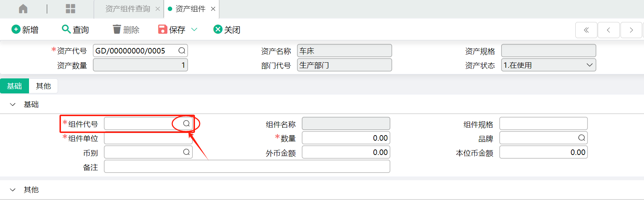
Task: Open lookup magnifier in 币别 field
Action: click(x=187, y=152)
